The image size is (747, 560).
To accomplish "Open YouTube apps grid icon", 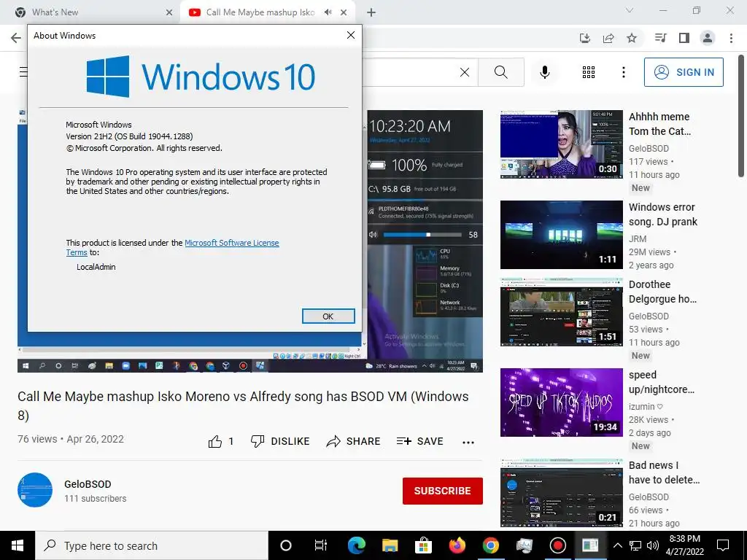I will 589,72.
